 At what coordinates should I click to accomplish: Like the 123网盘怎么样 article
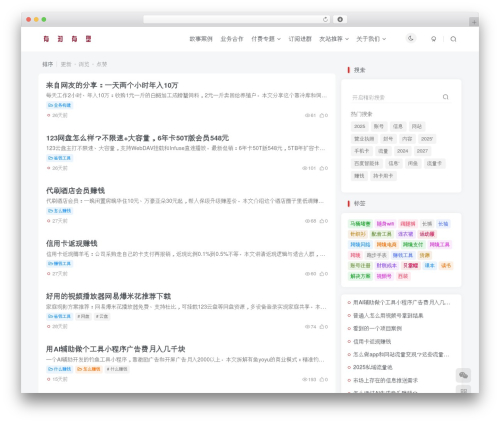324,168
